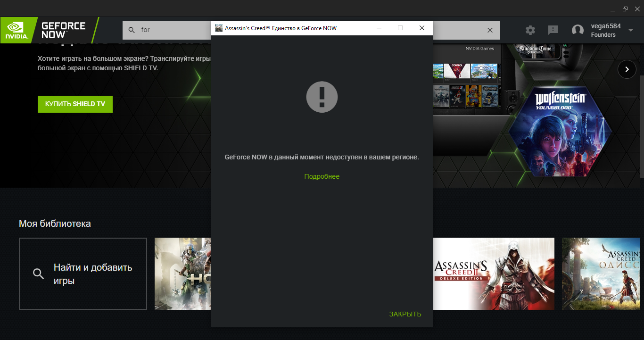Open the Подробнее link
The image size is (644, 340).
coord(322,176)
